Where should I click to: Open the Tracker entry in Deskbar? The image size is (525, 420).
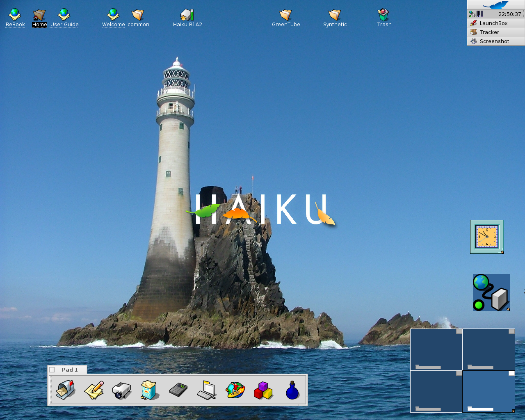click(x=496, y=32)
